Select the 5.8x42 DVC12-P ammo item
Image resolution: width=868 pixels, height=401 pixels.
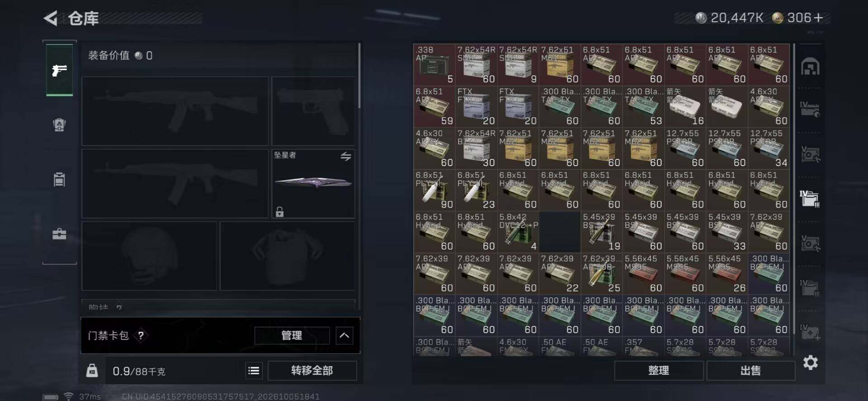pos(518,232)
